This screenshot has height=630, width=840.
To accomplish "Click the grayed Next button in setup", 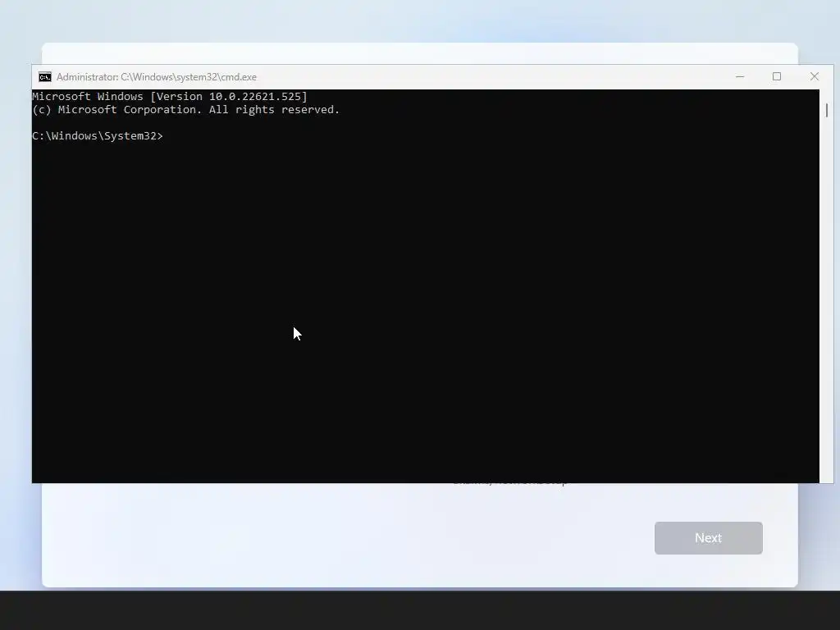I will pos(708,538).
